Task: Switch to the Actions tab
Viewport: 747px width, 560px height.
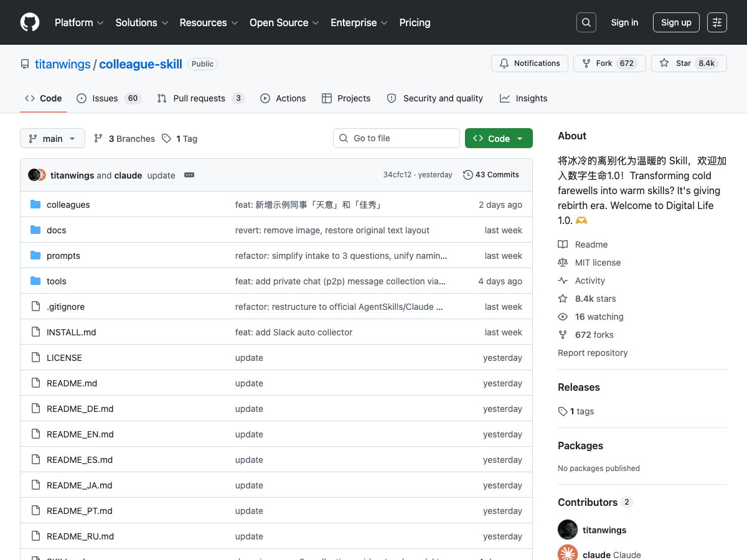Action: [283, 98]
